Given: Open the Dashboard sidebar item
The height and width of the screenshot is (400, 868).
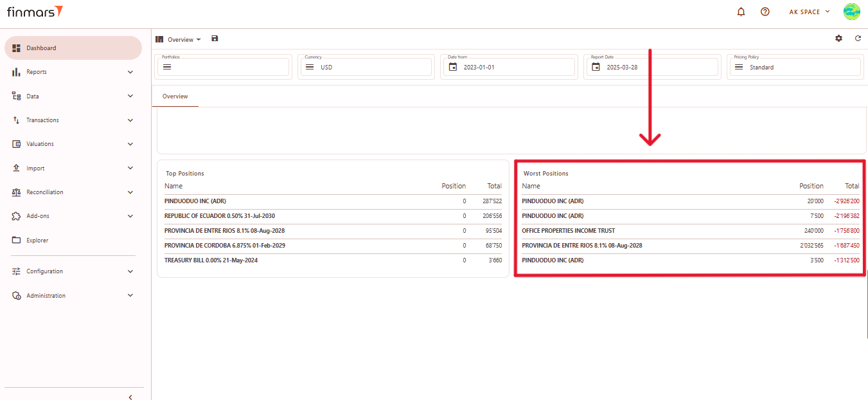Looking at the screenshot, I should [41, 48].
